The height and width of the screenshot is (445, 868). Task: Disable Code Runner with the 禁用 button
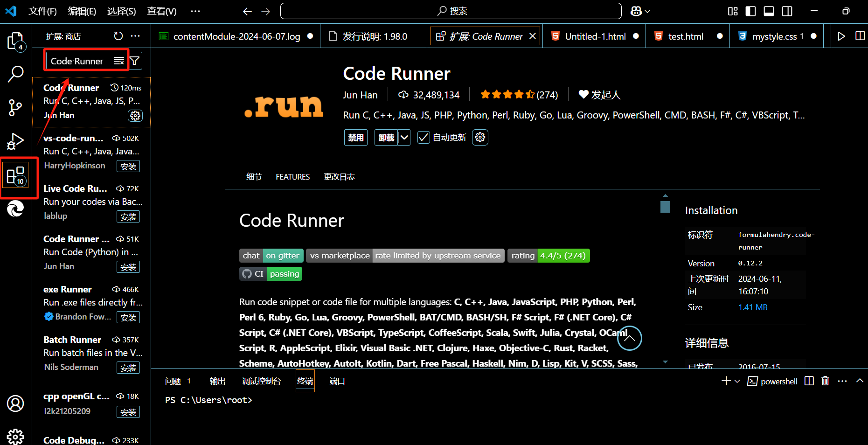point(356,138)
